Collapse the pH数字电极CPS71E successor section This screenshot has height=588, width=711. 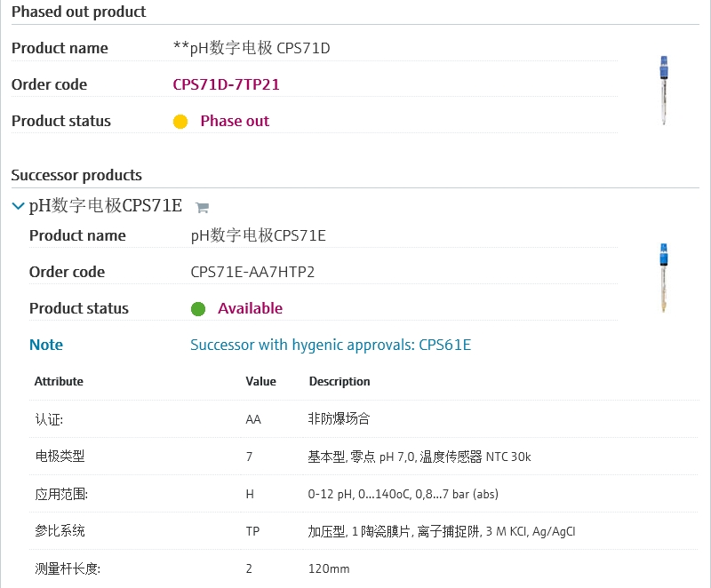click(18, 206)
